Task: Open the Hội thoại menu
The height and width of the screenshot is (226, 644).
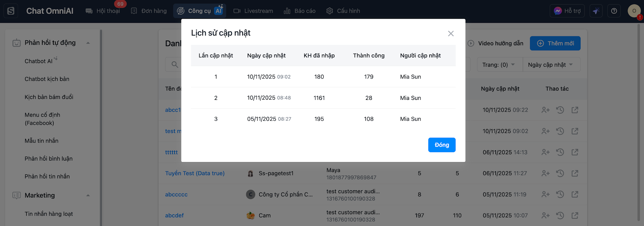Action: [103, 11]
